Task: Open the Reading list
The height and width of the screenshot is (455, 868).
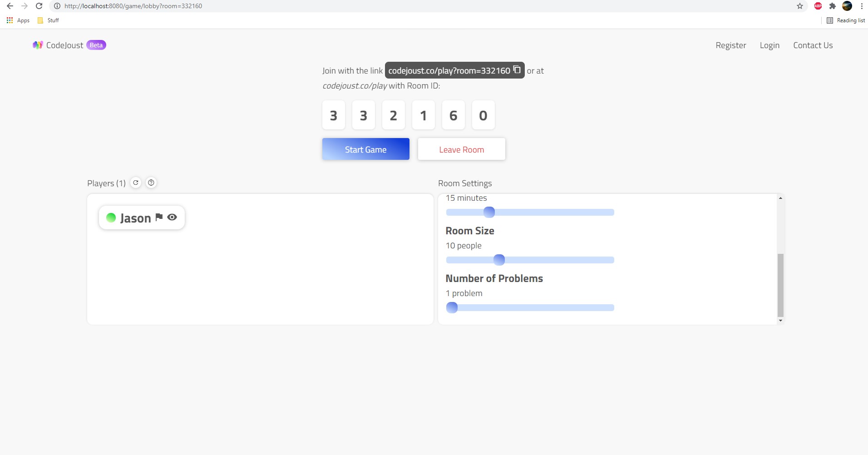Action: click(846, 20)
